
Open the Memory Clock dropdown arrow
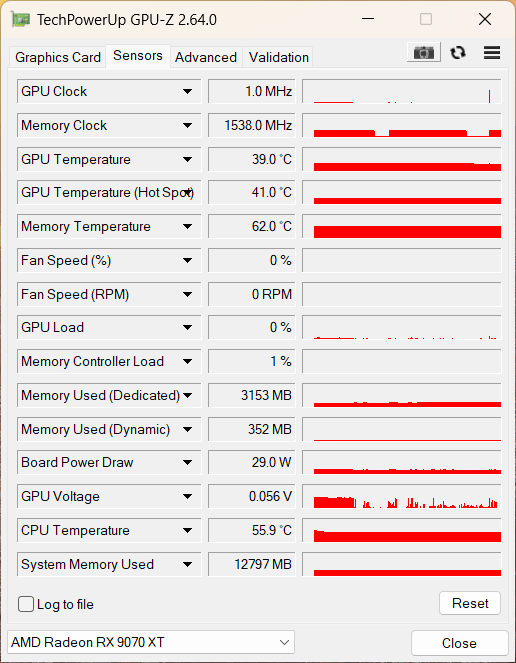pos(187,125)
